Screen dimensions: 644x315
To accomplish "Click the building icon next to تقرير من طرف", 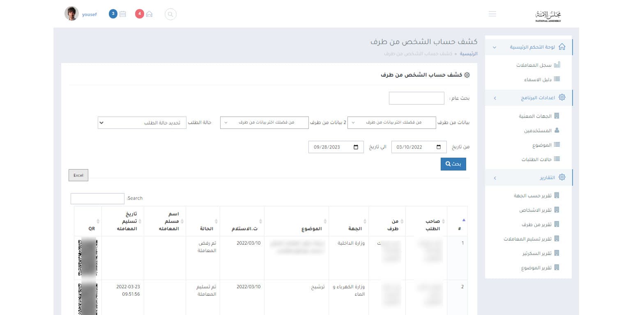I will [557, 224].
